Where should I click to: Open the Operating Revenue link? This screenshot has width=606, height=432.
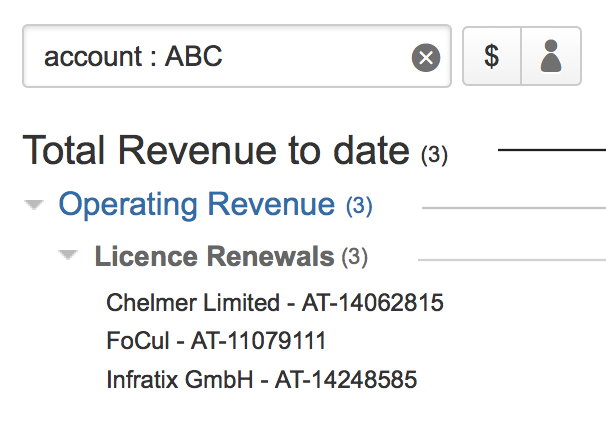pyautogui.click(x=197, y=205)
